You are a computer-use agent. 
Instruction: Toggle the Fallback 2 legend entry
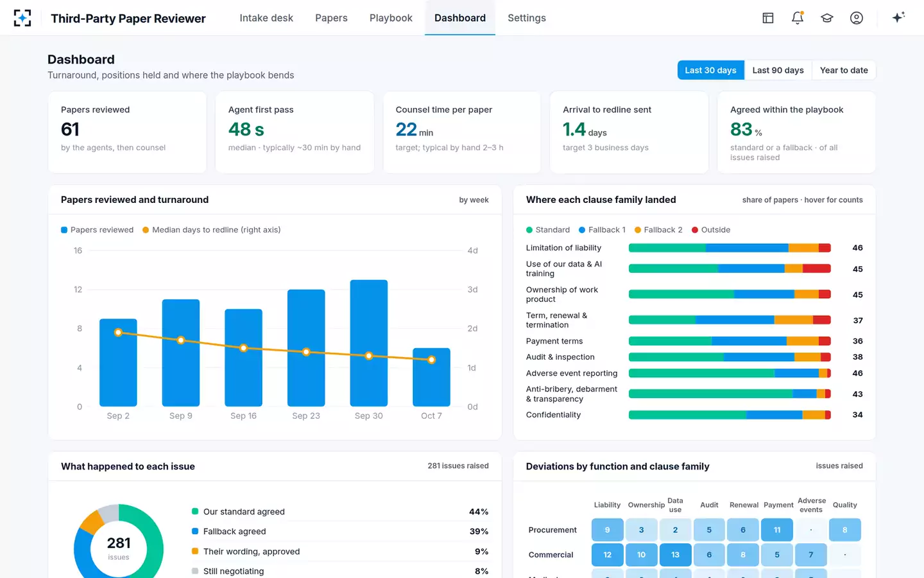click(658, 230)
